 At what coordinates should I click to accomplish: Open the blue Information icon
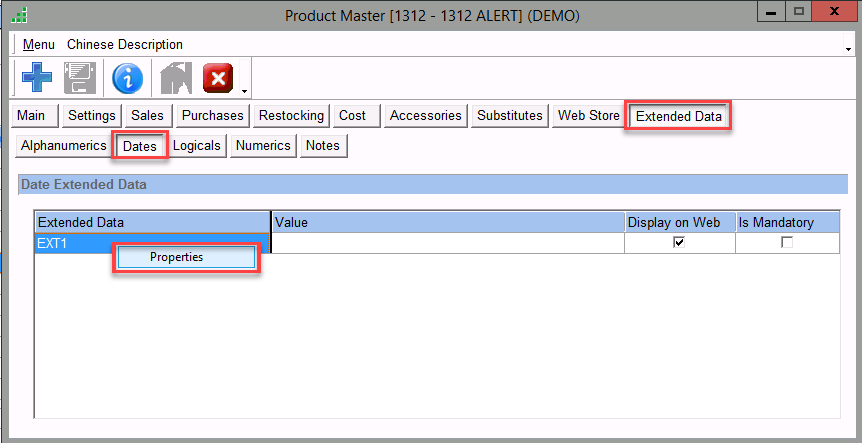[127, 77]
